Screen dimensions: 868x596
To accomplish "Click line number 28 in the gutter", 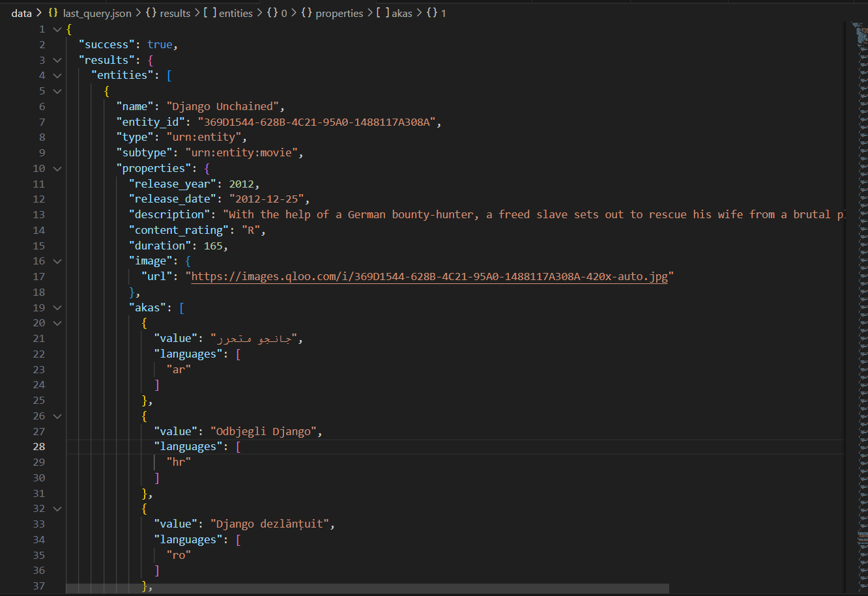I will click(39, 447).
